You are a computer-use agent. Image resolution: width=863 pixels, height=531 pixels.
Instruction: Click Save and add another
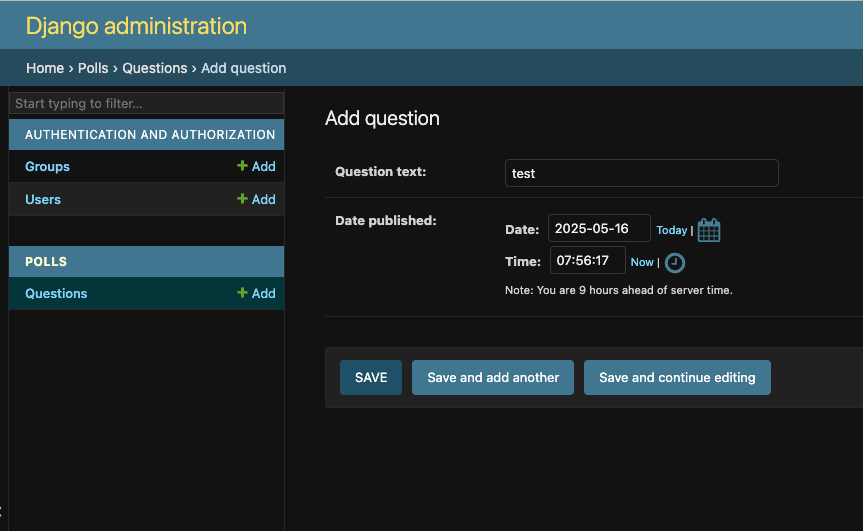pyautogui.click(x=493, y=377)
